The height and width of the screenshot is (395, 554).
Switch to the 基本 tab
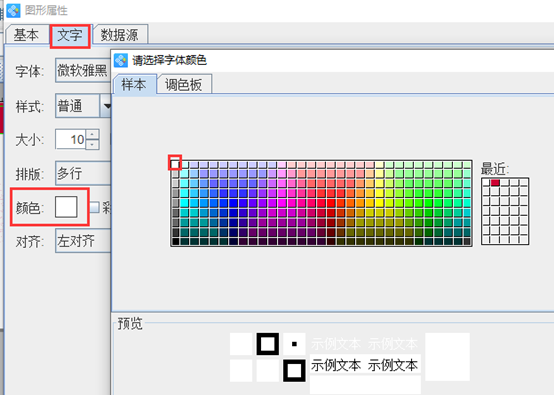pos(27,35)
